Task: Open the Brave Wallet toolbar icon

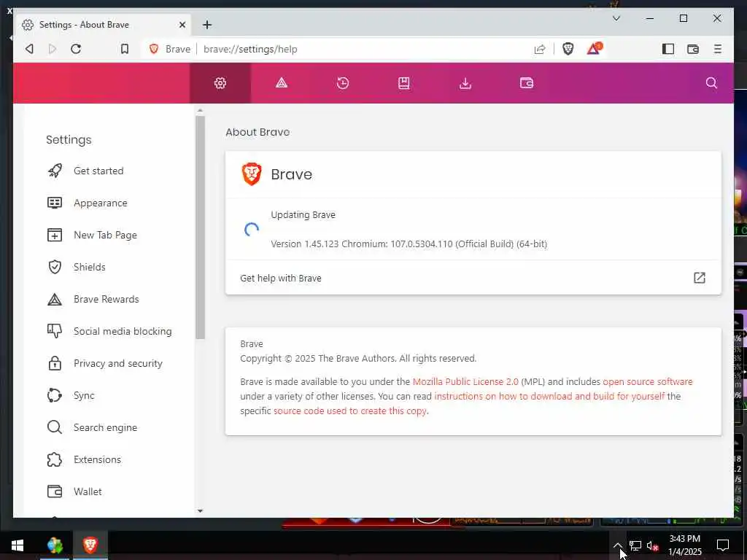Action: (693, 49)
